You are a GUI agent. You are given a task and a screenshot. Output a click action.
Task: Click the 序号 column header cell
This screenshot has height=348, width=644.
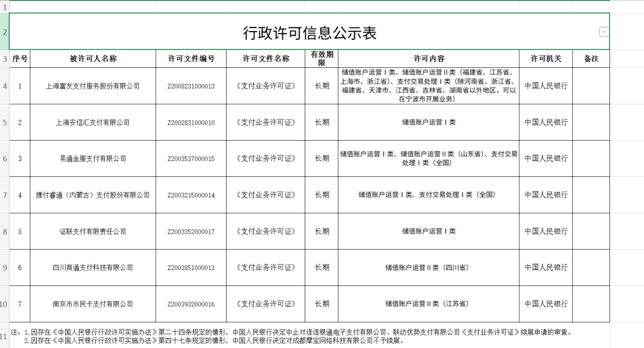(x=20, y=58)
